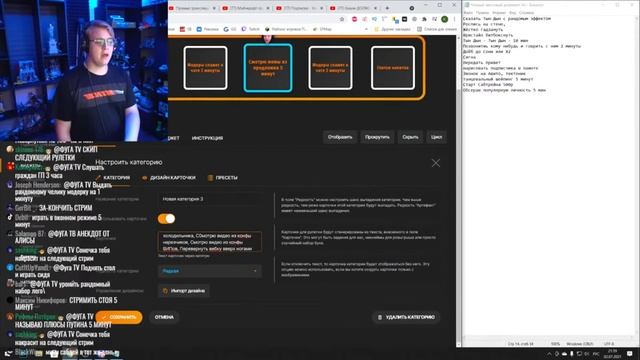This screenshot has height=360, width=640.
Task: Click the Notepad line 'Сигна'
Action: pos(469,57)
